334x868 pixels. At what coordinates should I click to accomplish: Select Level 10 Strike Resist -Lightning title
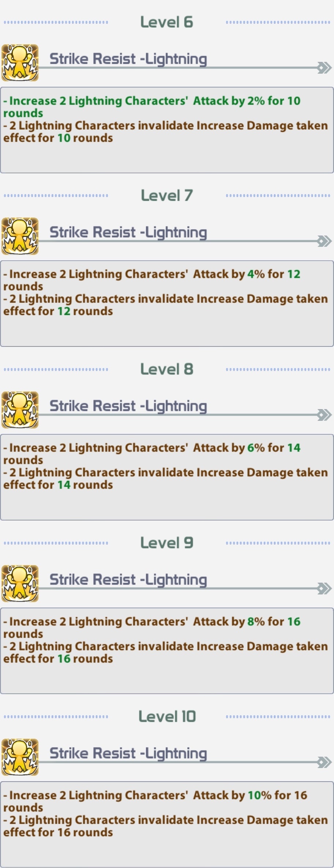coord(128,753)
